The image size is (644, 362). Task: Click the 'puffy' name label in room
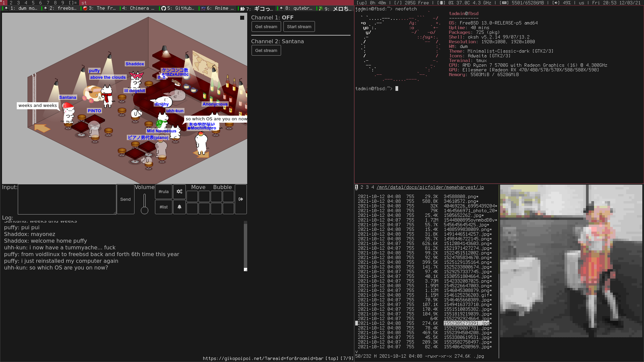point(94,70)
